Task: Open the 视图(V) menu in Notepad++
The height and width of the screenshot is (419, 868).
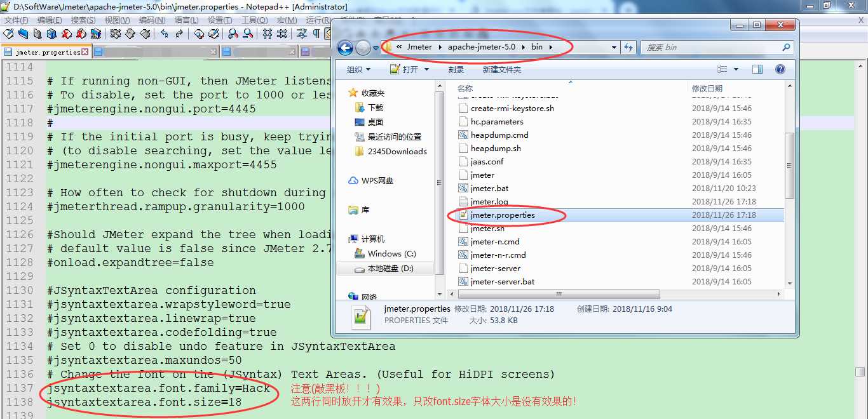Action: [118, 20]
